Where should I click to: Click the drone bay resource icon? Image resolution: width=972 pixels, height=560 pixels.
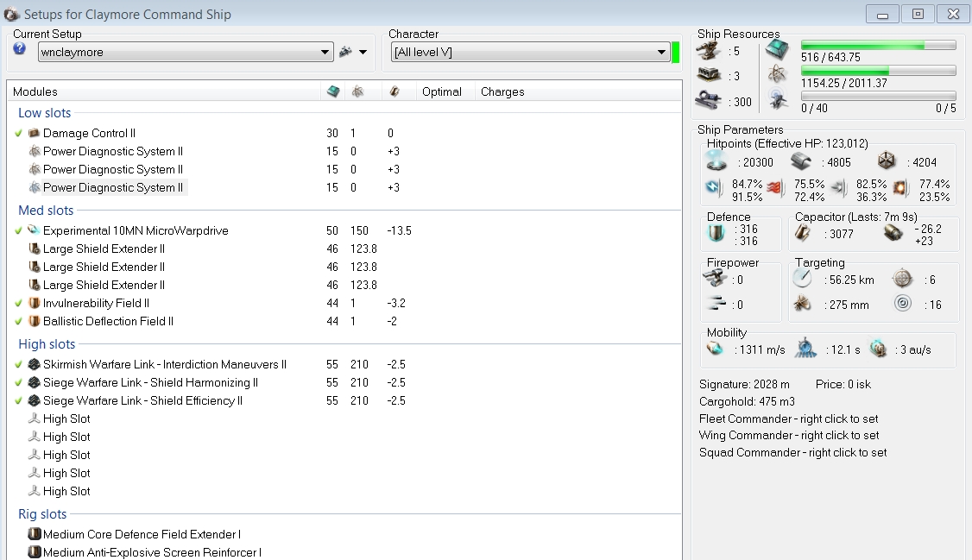[778, 99]
